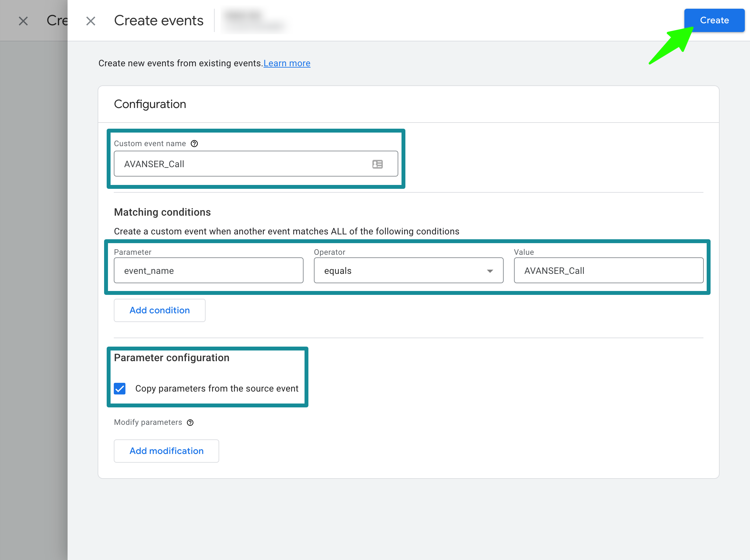Click the Value AVANSER_Call input field
750x560 pixels.
coord(608,271)
